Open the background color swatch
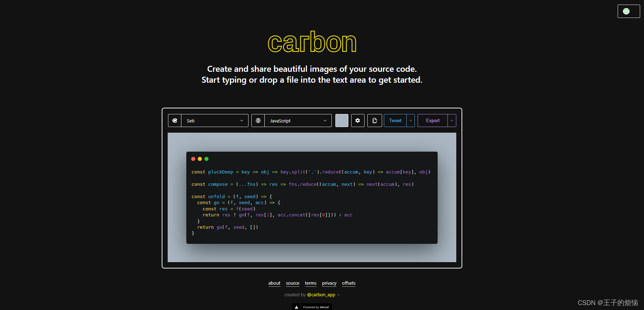644x310 pixels. click(342, 121)
